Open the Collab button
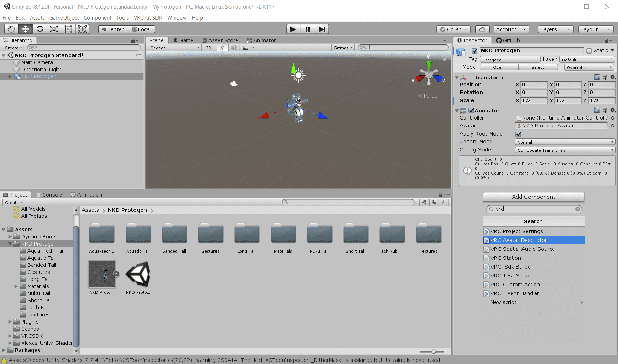 [454, 29]
